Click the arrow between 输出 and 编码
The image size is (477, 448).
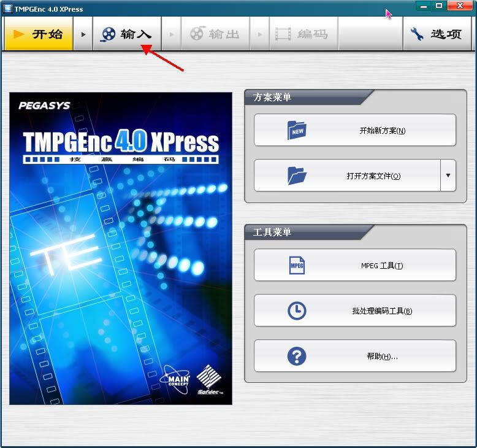pyautogui.click(x=260, y=34)
